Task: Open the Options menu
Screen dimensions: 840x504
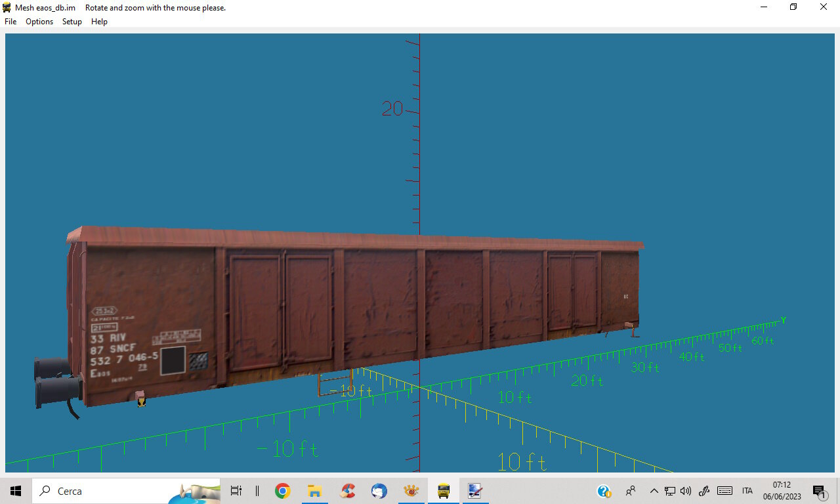Action: 39,22
